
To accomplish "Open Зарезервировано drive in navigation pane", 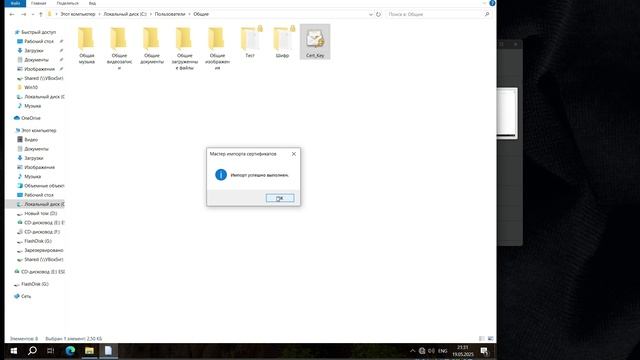I will (40, 250).
